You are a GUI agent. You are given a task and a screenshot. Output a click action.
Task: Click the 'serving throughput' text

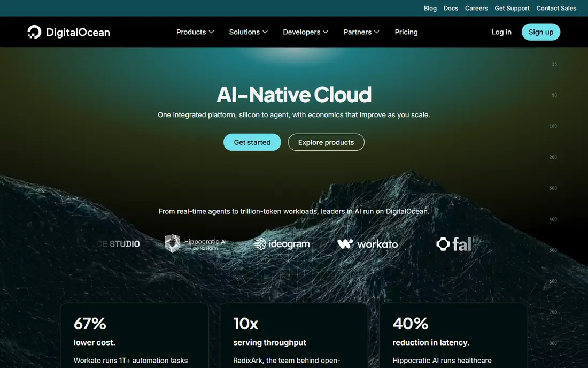pyautogui.click(x=269, y=342)
